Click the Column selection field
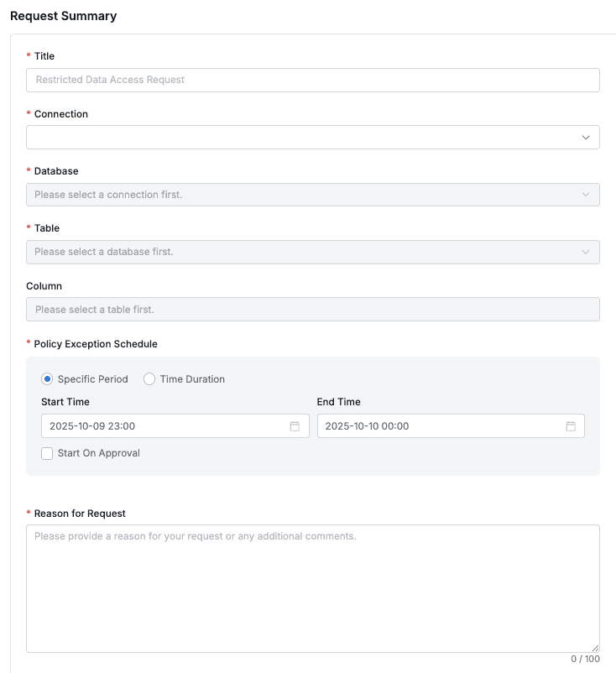The height and width of the screenshot is (673, 616). tap(312, 309)
